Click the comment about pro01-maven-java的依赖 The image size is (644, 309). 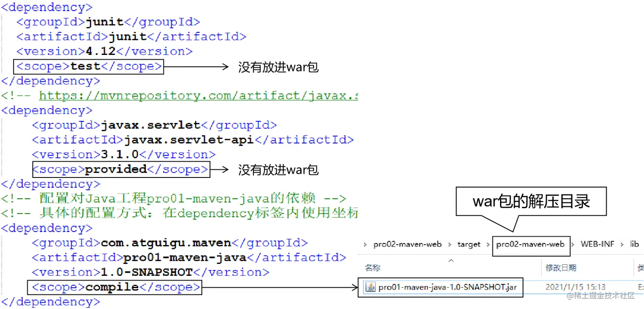click(174, 198)
